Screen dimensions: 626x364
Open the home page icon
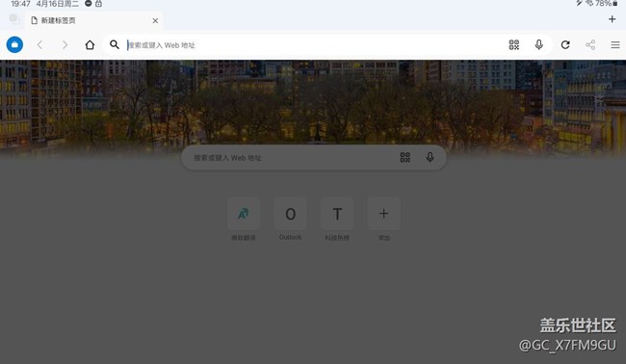pyautogui.click(x=90, y=44)
